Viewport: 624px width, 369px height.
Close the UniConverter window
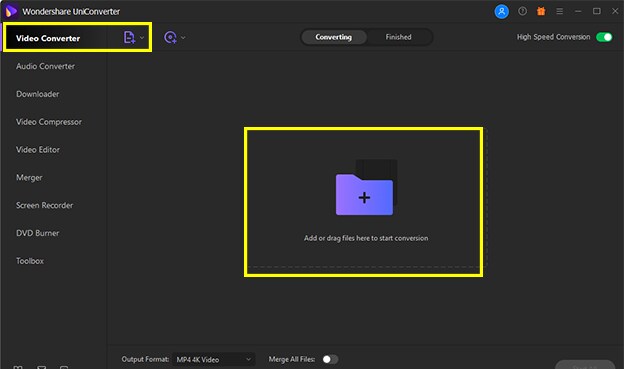tap(615, 11)
